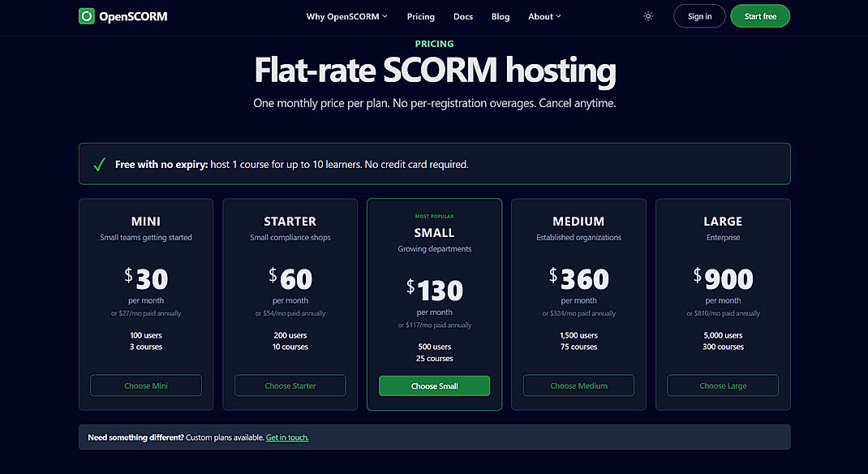Click '75 courses' in Medium card
The height and width of the screenshot is (474, 868).
point(578,347)
